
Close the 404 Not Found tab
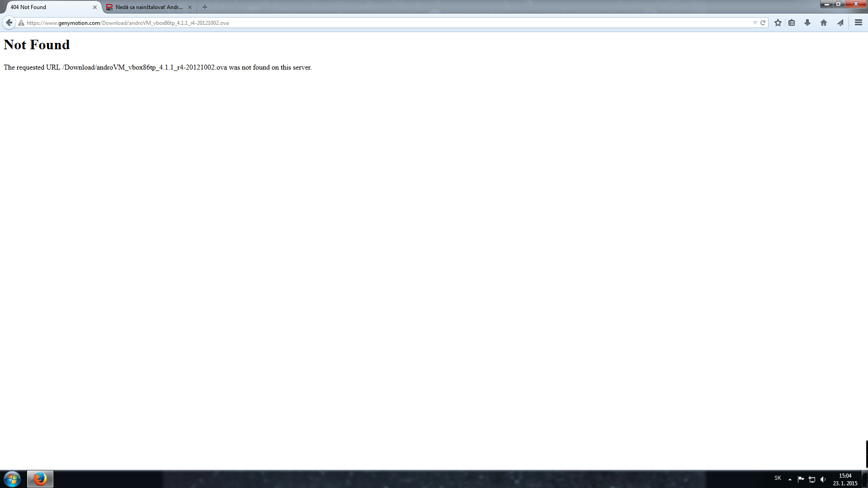click(x=95, y=7)
